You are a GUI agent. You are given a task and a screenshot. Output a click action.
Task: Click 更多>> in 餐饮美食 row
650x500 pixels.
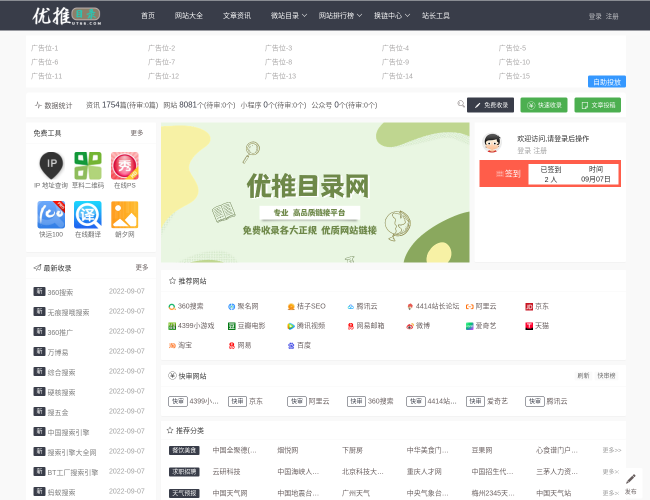tap(612, 450)
